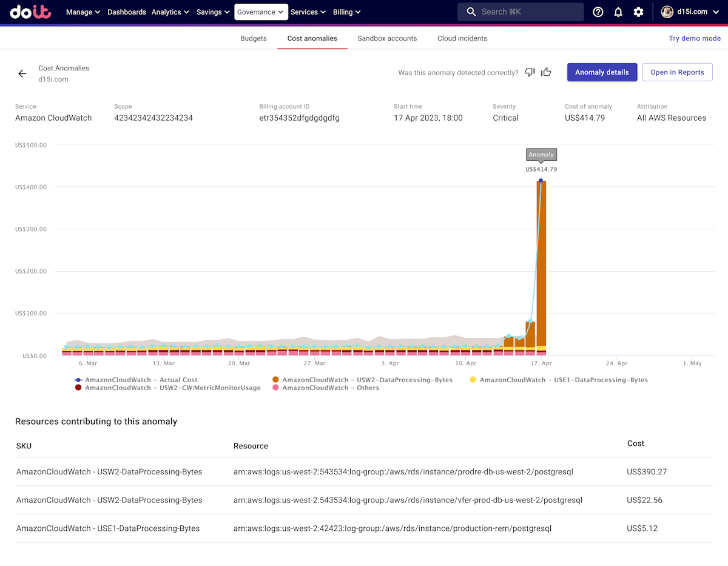Click the 17. Apr x-axis label
This screenshot has height=566, width=728.
(541, 363)
